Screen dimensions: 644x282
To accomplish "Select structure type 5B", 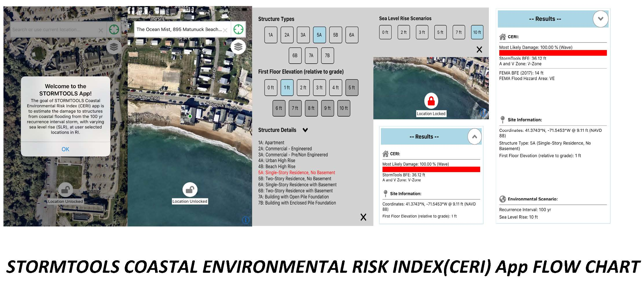I will coord(335,35).
